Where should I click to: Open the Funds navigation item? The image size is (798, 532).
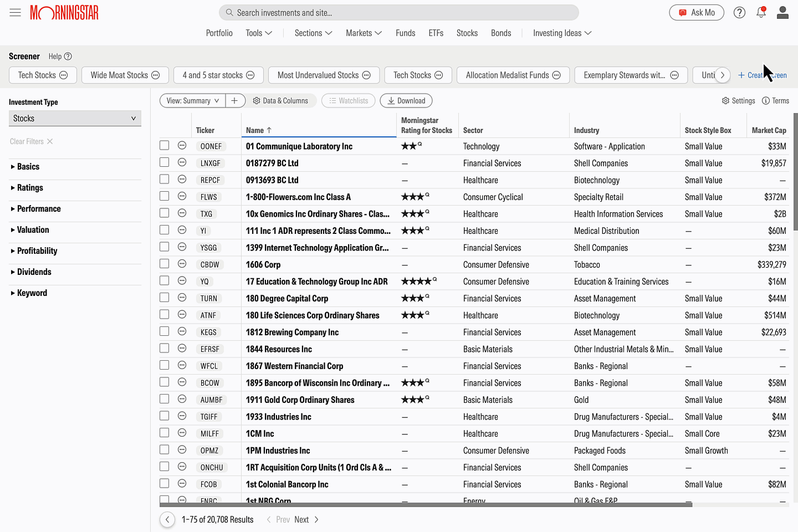tap(406, 33)
